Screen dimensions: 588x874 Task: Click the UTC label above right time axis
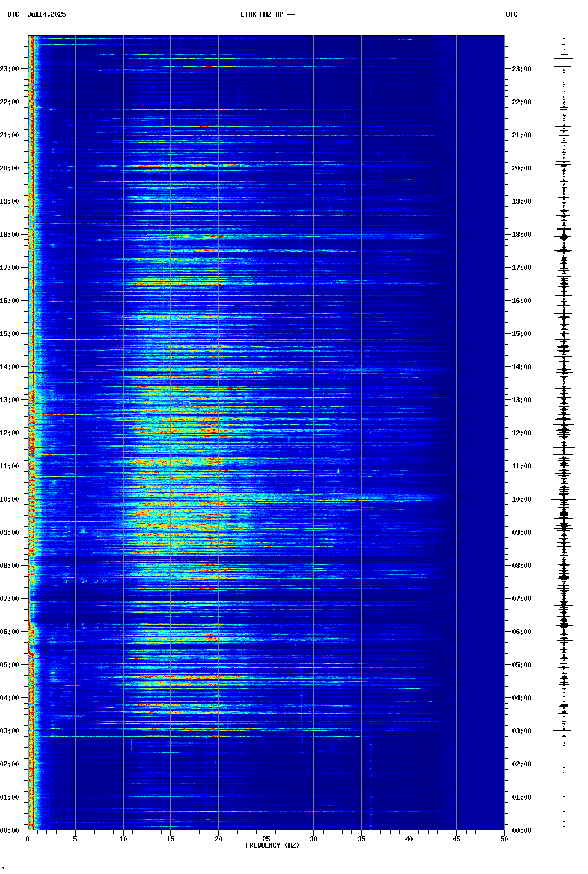[x=512, y=14]
